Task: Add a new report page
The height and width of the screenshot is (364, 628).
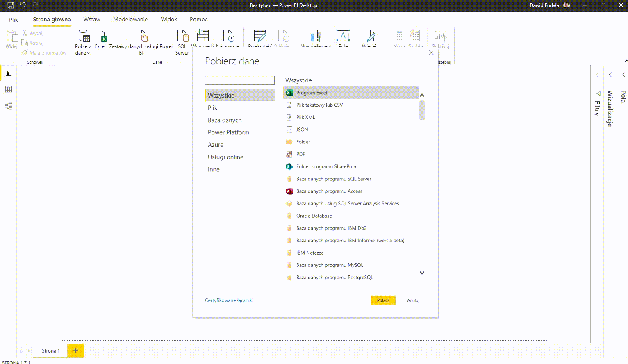Action: tap(75, 350)
